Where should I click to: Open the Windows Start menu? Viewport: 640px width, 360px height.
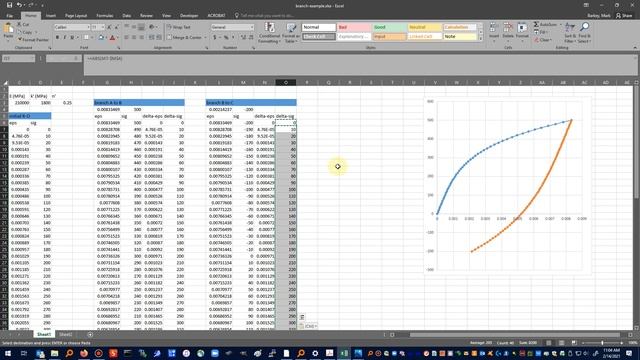8,353
